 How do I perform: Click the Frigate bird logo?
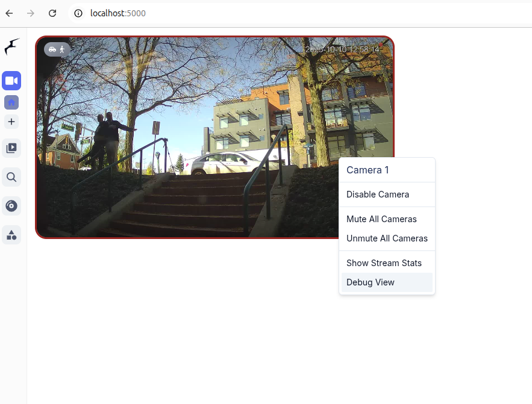[x=11, y=47]
